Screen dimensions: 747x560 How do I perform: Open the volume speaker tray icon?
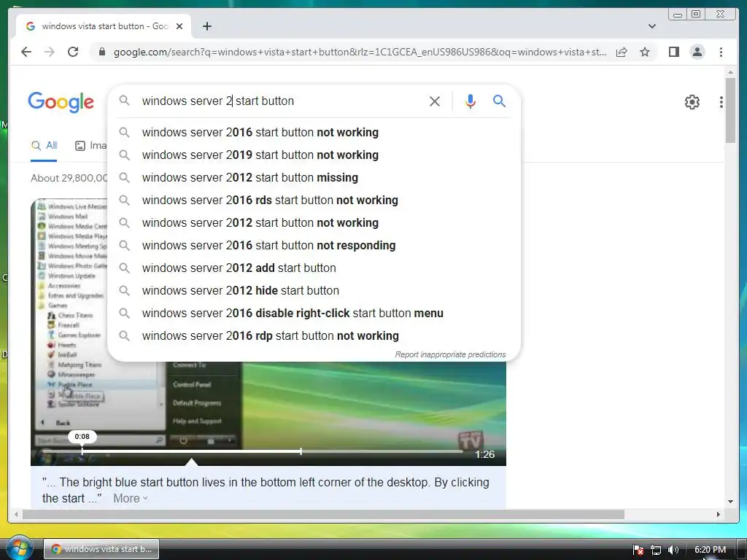click(673, 550)
